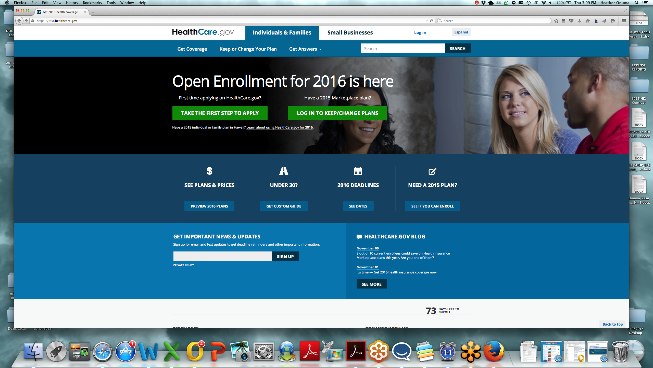Launch Microsoft PowerPoint from the Dock
This screenshot has height=368, width=653.
(x=217, y=351)
